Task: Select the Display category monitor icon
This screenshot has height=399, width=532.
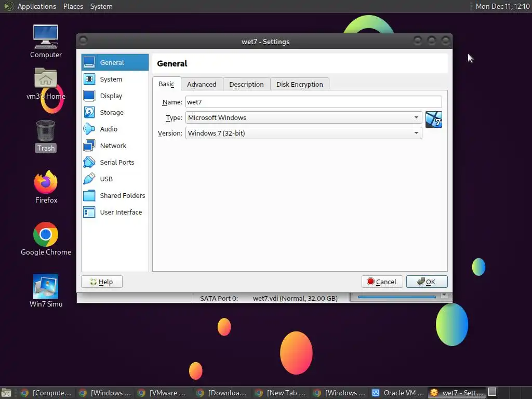Action: pos(89,96)
